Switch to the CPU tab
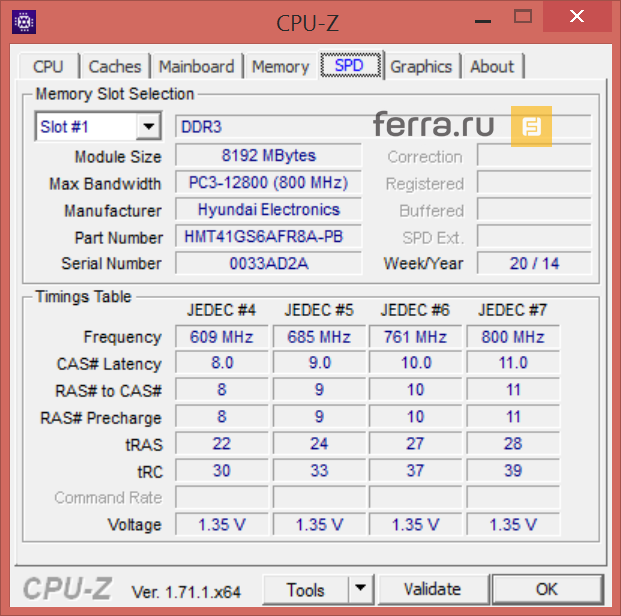Image resolution: width=621 pixels, height=616 pixels. (48, 67)
